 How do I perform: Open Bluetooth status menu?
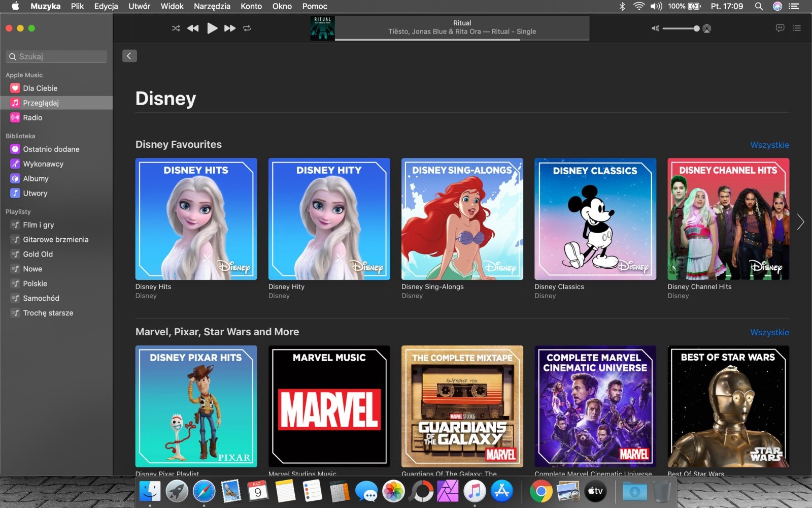click(x=622, y=6)
